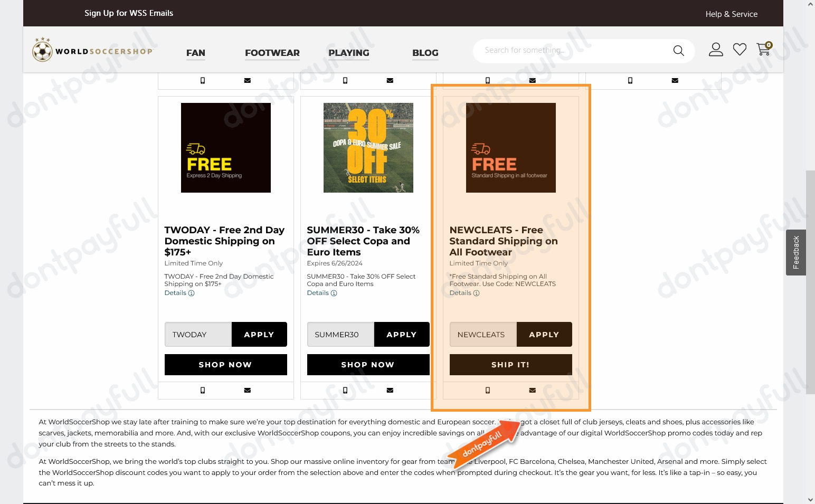This screenshot has height=504, width=815.
Task: Click email icon under NEWCLEATS coupon card
Action: (532, 391)
